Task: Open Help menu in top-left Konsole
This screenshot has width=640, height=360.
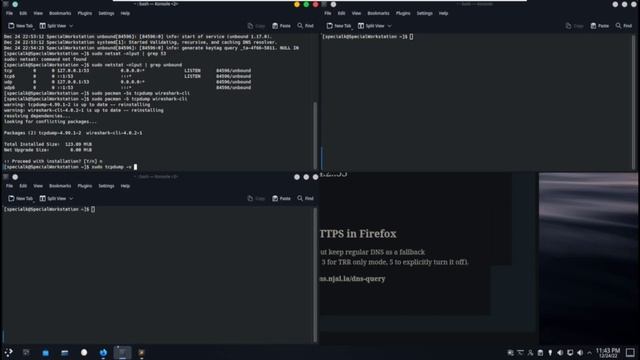Action: [x=125, y=13]
